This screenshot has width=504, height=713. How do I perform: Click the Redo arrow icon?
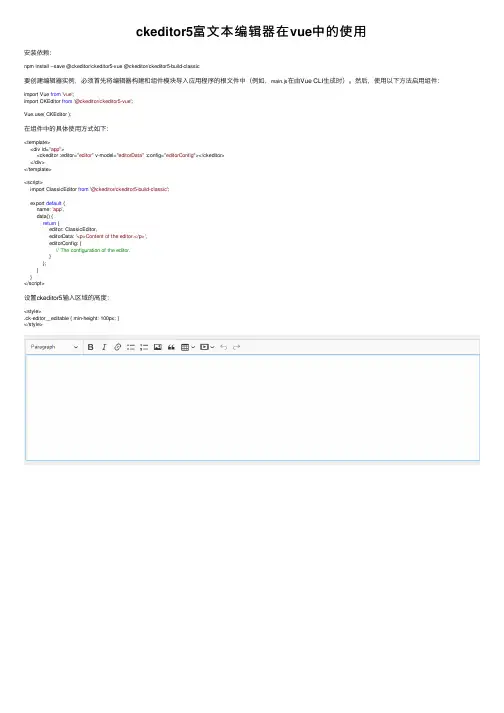pyautogui.click(x=237, y=347)
